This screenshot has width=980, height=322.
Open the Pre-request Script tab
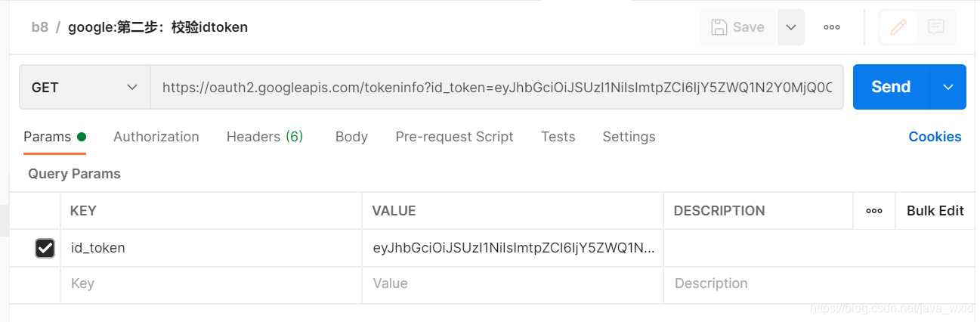tap(454, 137)
